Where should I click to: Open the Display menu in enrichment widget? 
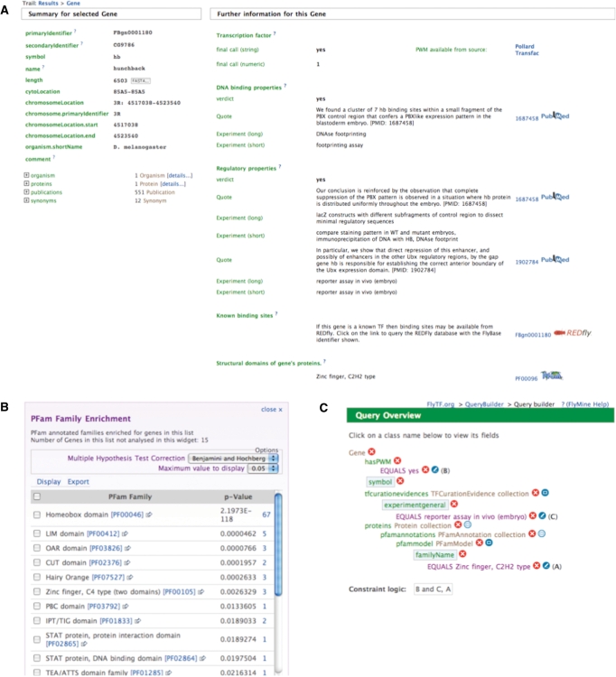pyautogui.click(x=48, y=481)
